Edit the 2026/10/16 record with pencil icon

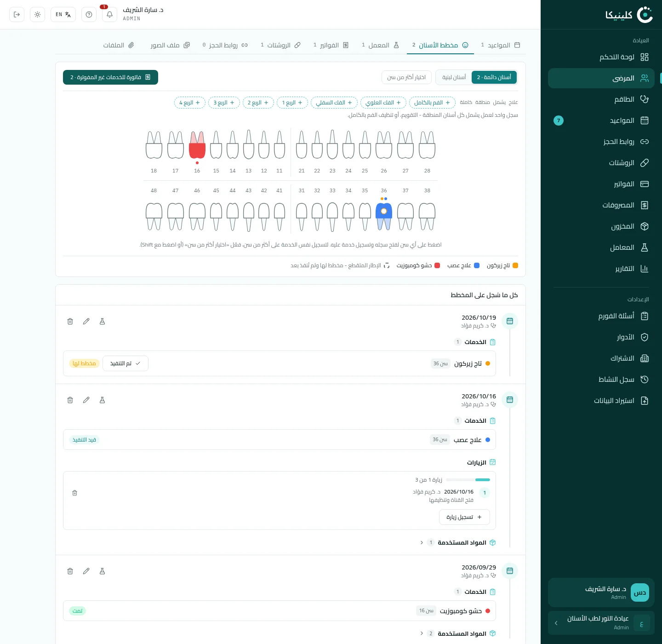point(86,400)
